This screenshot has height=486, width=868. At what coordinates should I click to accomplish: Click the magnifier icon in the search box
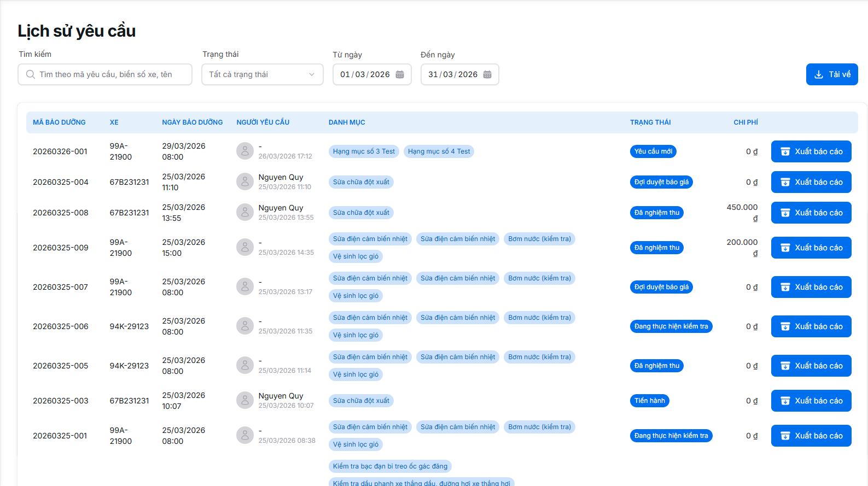point(31,74)
